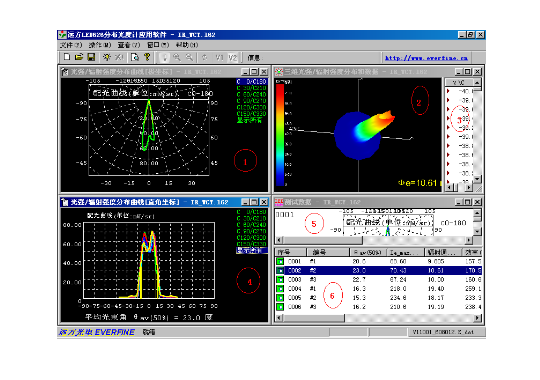Select row 0004 value 218.0
540x380 pixels.
(x=398, y=289)
